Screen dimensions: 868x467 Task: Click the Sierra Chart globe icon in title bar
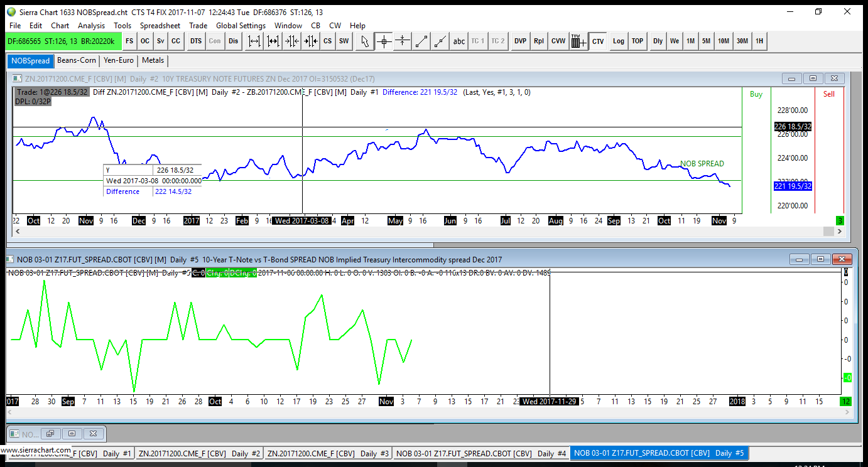pos(11,11)
